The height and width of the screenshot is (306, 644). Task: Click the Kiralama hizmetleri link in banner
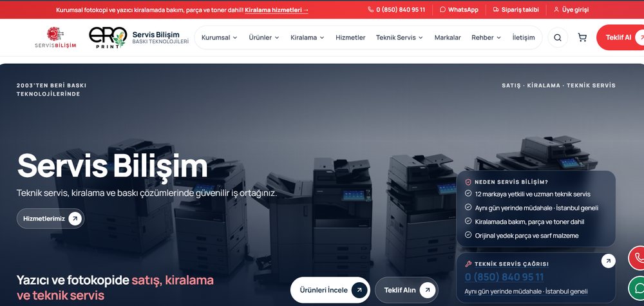[276, 10]
